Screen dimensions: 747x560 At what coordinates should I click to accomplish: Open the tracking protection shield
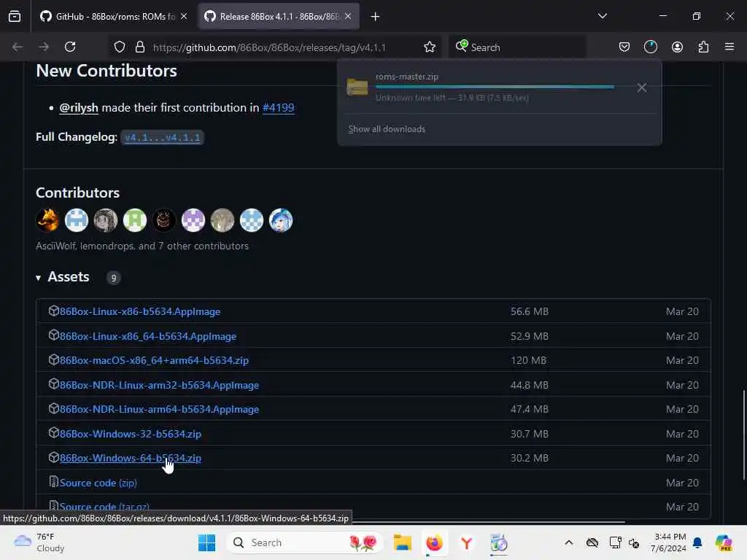click(120, 47)
